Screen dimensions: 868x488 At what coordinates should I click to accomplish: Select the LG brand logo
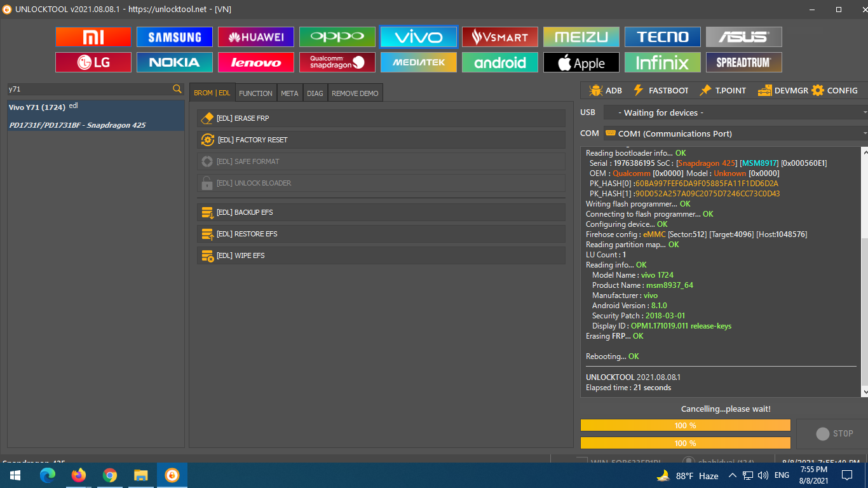coord(93,62)
